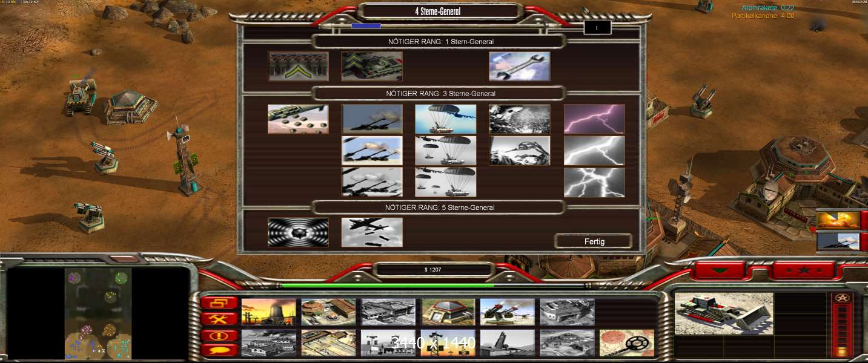Click the green power level bar
Image resolution: width=868 pixels, height=363 pixels.
[388, 286]
